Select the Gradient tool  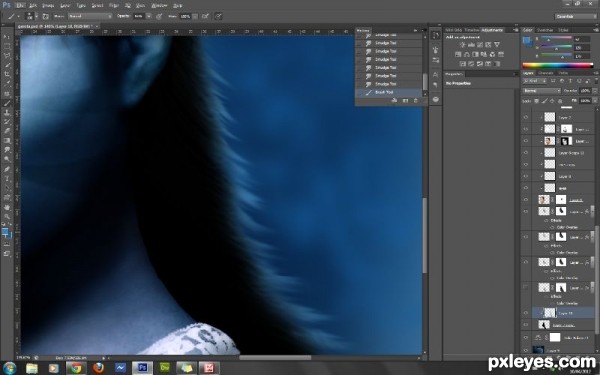click(7, 141)
